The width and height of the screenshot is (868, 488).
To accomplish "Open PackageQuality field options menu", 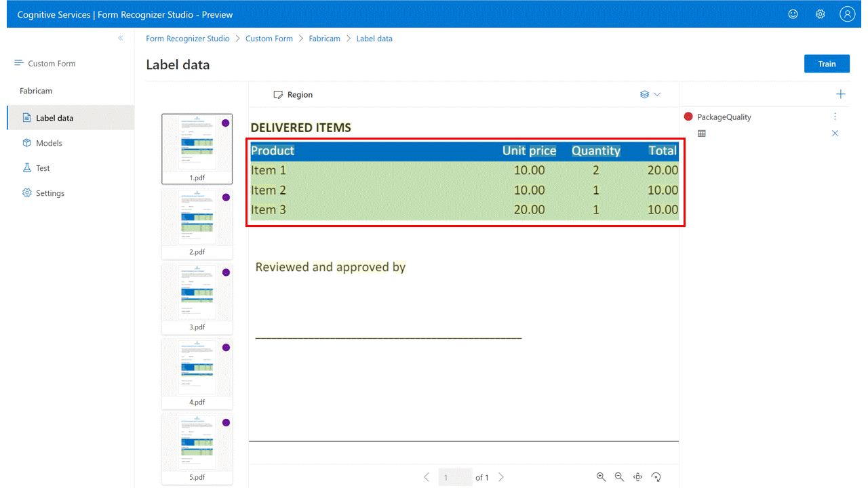I will [x=835, y=117].
